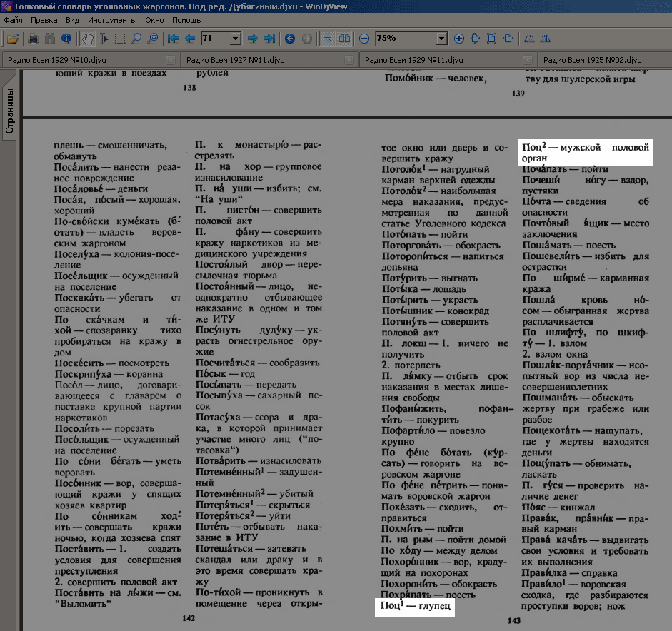Click the zoom in plus icon

pyautogui.click(x=459, y=39)
